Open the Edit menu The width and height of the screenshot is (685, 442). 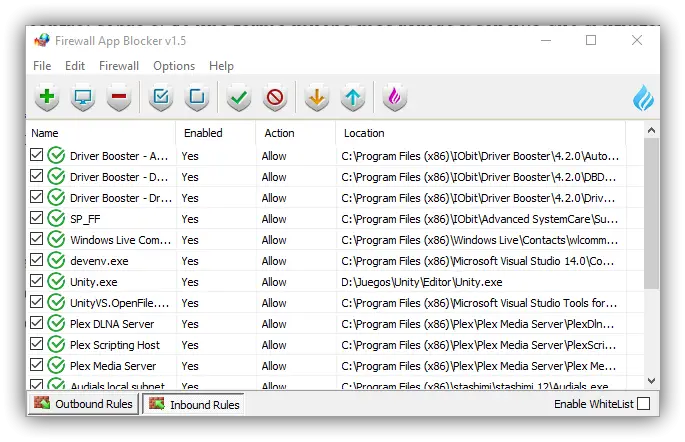75,66
